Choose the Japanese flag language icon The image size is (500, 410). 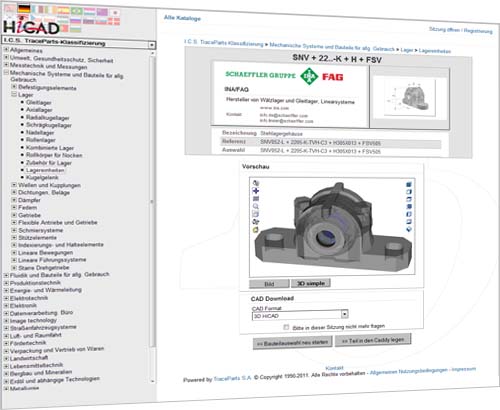115,13
